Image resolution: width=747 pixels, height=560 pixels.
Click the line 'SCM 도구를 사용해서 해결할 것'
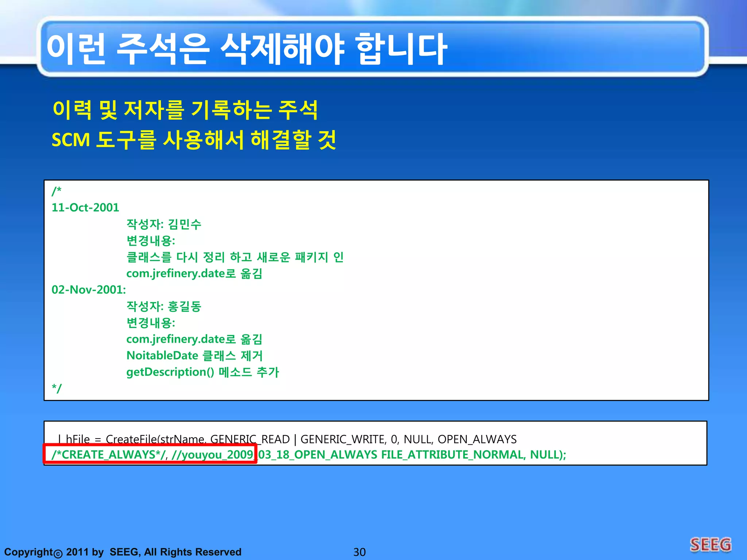(x=194, y=140)
